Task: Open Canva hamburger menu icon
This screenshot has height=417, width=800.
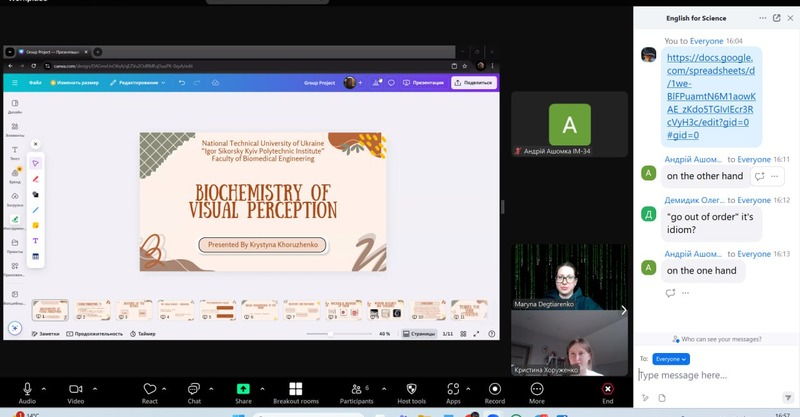Action: point(15,83)
